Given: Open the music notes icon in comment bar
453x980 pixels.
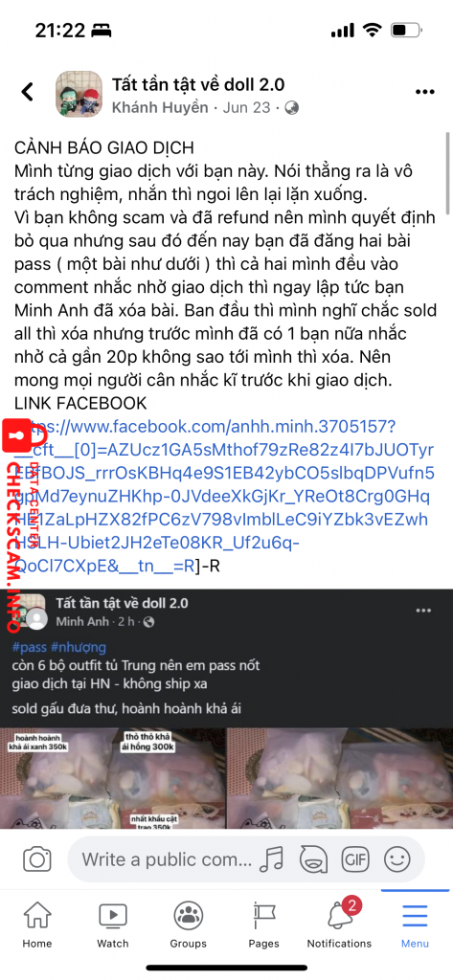Looking at the screenshot, I should pos(272,859).
